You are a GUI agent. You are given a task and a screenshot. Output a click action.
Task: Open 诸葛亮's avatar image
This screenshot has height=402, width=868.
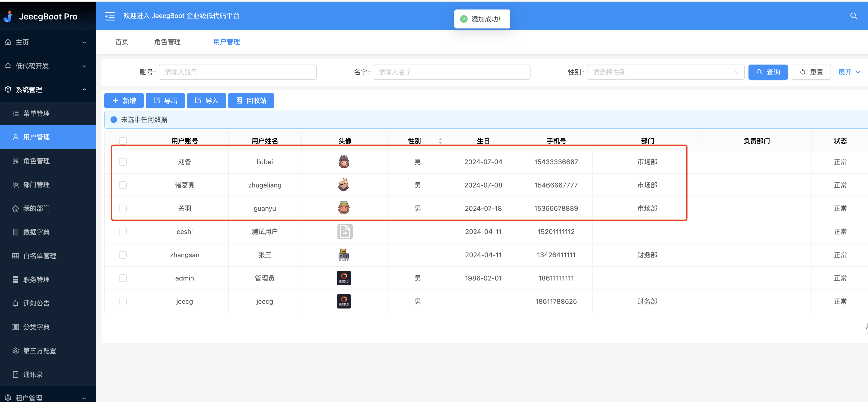pos(344,185)
